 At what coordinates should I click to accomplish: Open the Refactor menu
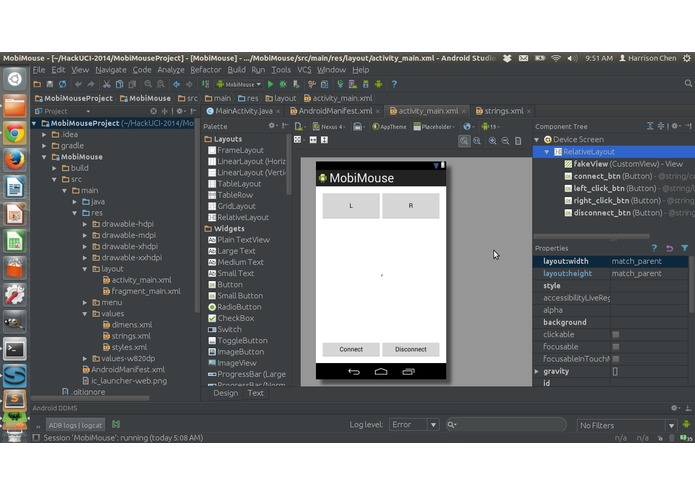206,70
